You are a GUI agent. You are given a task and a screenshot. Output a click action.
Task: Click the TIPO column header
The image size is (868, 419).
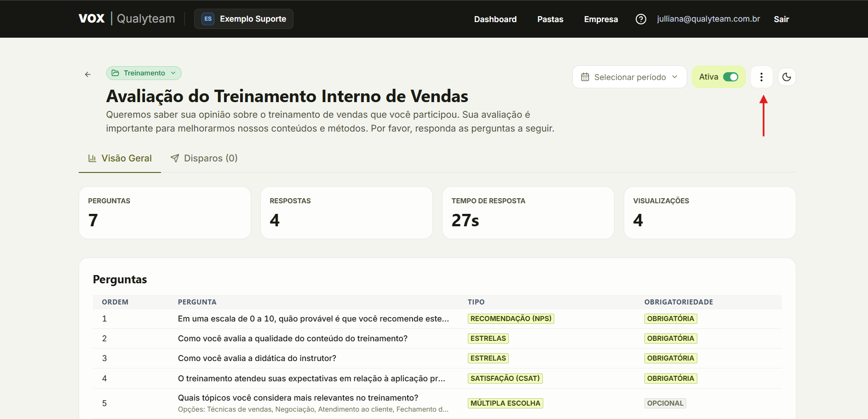tap(476, 302)
